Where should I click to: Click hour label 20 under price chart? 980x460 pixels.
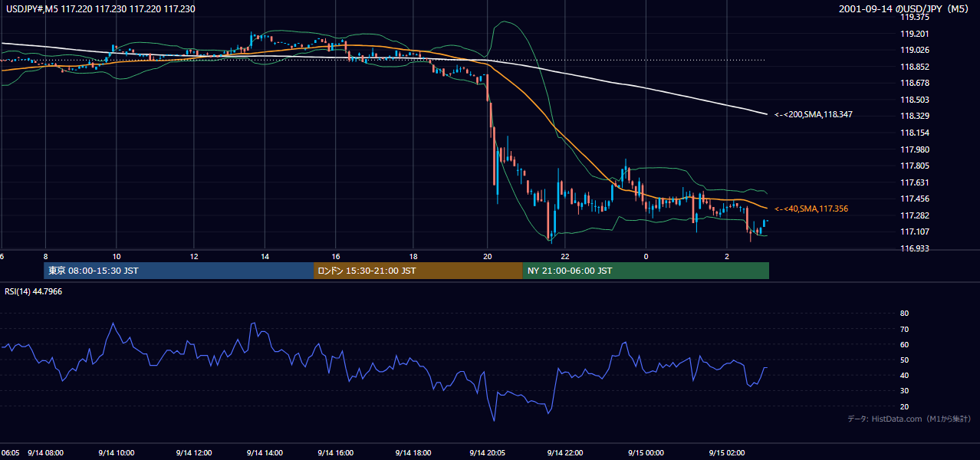coord(487,257)
